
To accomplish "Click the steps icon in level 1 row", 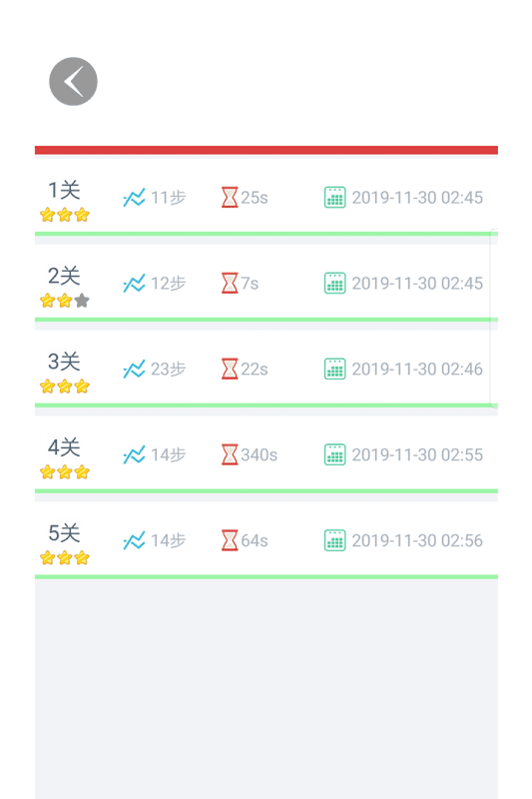I will tap(134, 198).
